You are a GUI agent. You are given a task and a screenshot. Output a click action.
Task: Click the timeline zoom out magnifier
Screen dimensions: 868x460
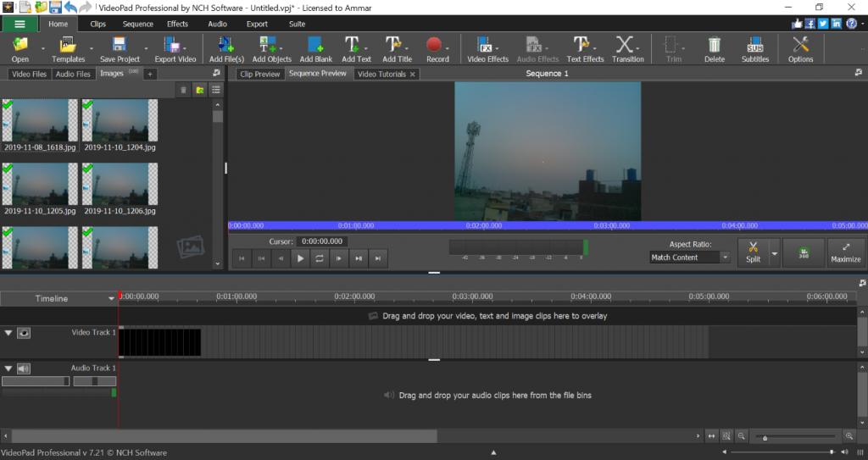741,436
